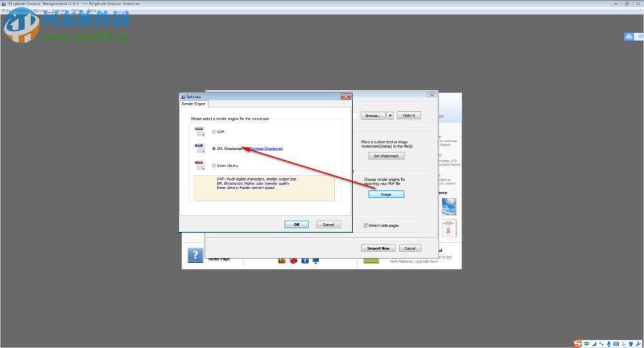Viewport: 644px width, 348px height.
Task: Click the moon icon in input toolbar
Action: click(594, 344)
